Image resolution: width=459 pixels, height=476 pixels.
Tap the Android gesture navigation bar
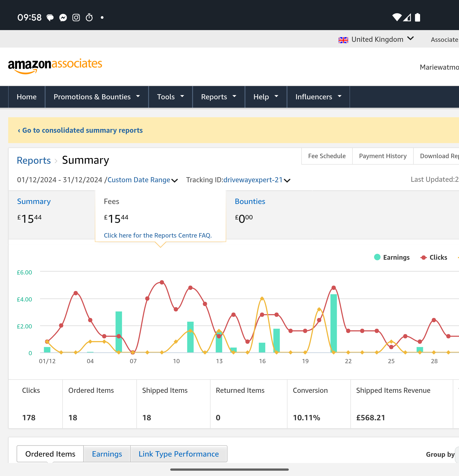tap(229, 469)
